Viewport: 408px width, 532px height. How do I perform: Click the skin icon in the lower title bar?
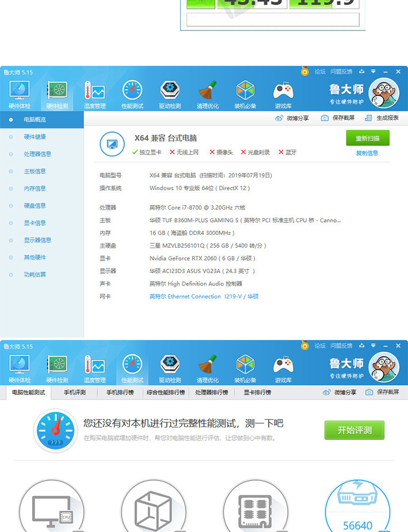click(362, 345)
